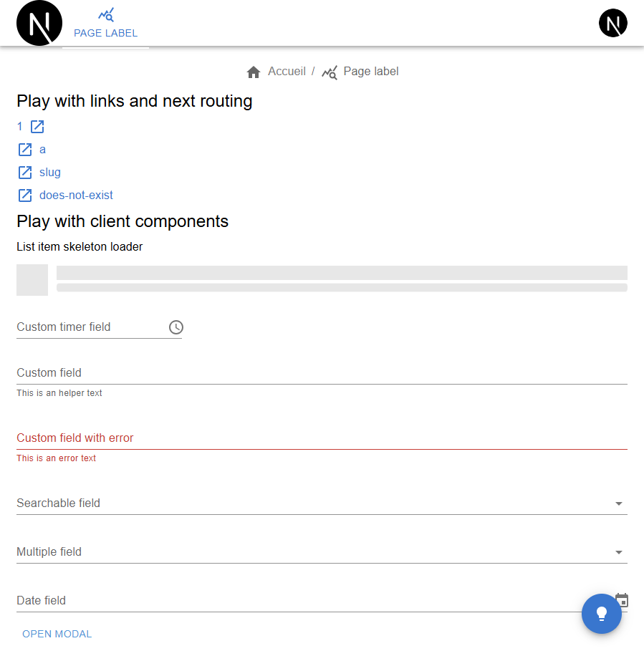Select the PAGE LABEL tab

106,24
